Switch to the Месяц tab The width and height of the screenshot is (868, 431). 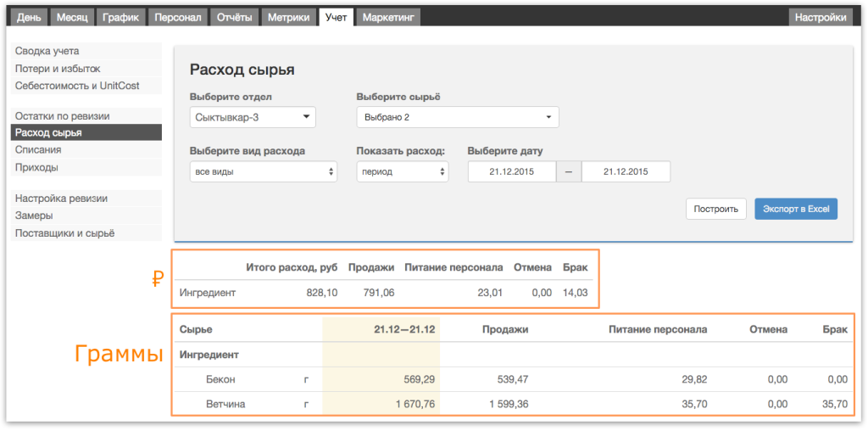(x=72, y=18)
